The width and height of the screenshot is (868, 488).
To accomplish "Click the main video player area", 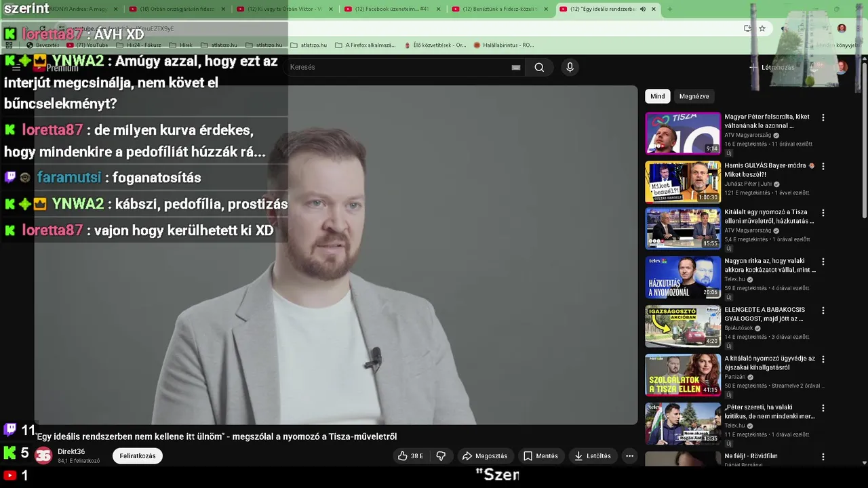I will click(x=336, y=255).
